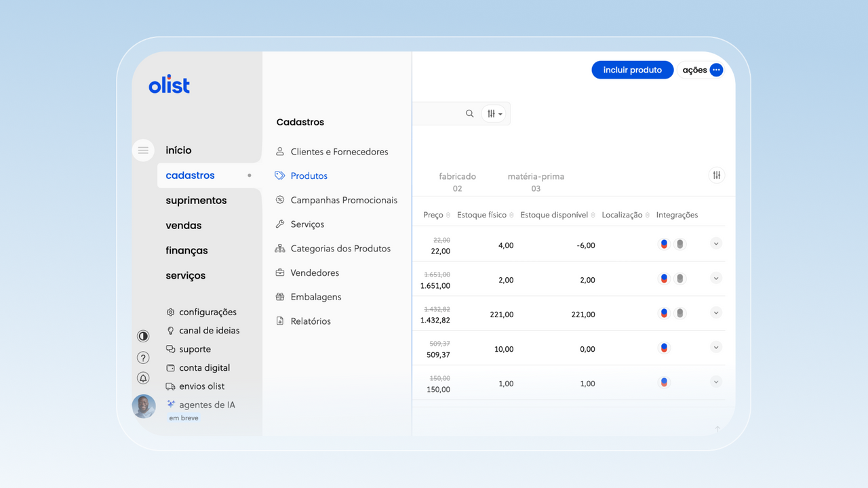Open the help question mark icon
868x488 pixels.
coord(143,357)
